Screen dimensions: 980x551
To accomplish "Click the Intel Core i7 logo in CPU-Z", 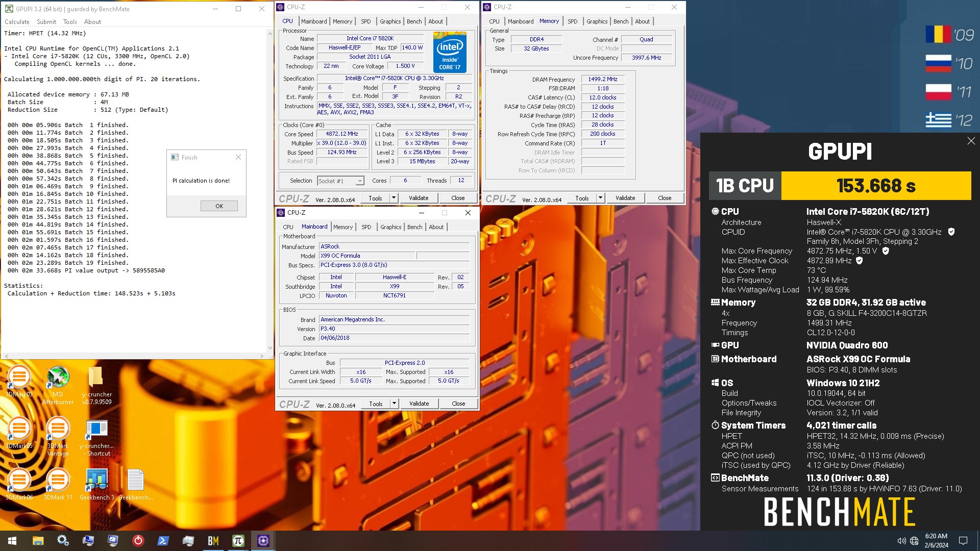I will click(x=450, y=52).
